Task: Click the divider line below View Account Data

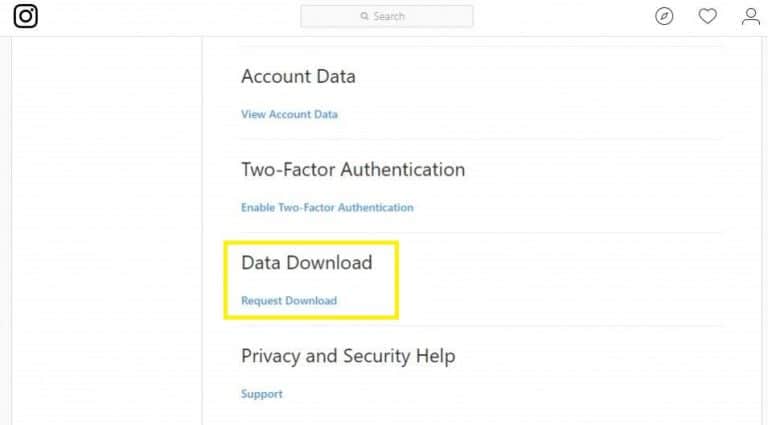Action: (x=481, y=139)
